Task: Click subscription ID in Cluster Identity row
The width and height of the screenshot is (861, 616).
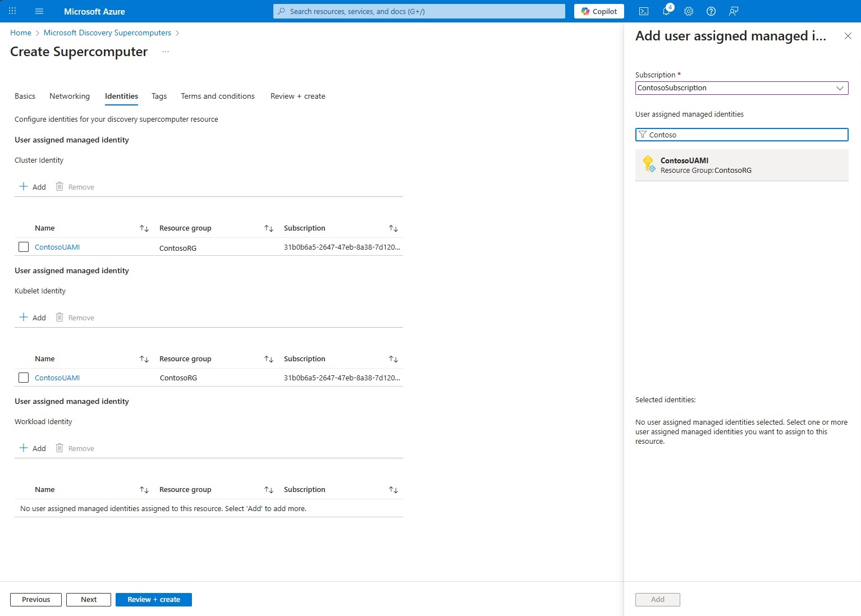Action: (342, 247)
